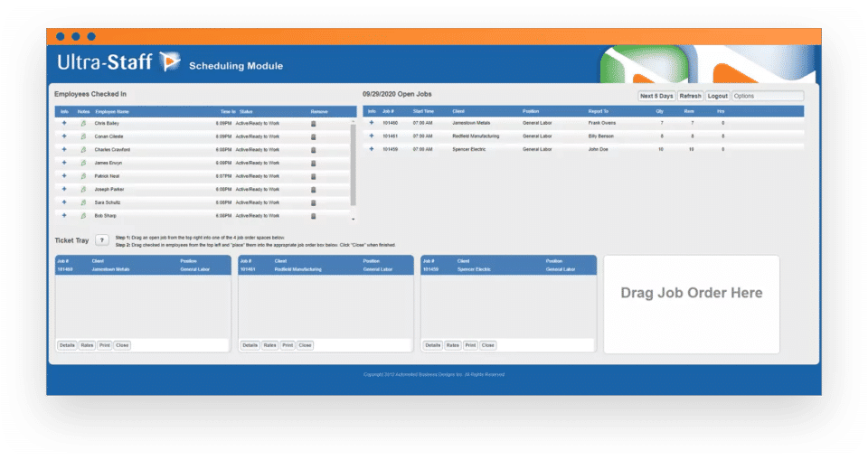Open notes icon for James Eruyn
Image resolution: width=868 pixels, height=460 pixels.
click(83, 164)
